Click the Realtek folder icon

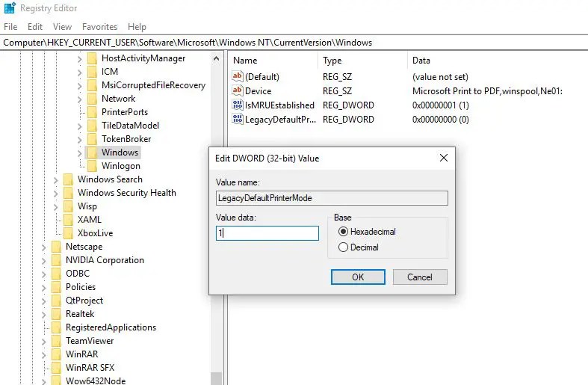56,314
